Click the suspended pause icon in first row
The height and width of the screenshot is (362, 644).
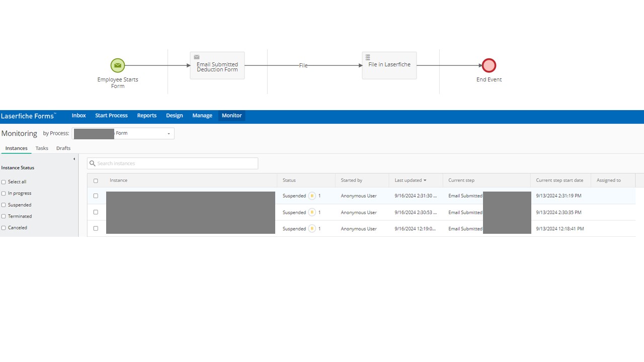(x=312, y=196)
